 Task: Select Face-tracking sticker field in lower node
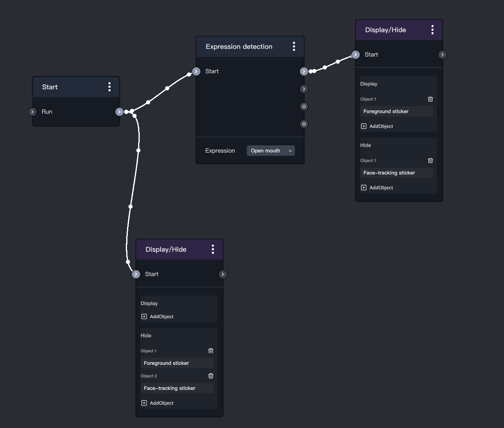(x=177, y=388)
